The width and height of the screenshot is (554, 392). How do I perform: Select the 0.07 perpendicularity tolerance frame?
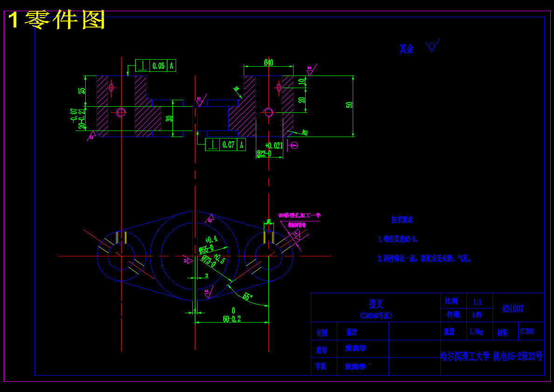225,144
